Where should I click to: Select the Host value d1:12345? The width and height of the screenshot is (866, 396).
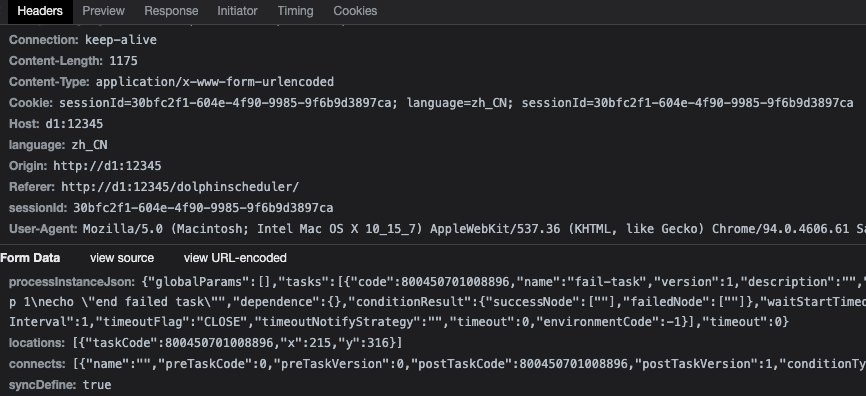point(74,124)
